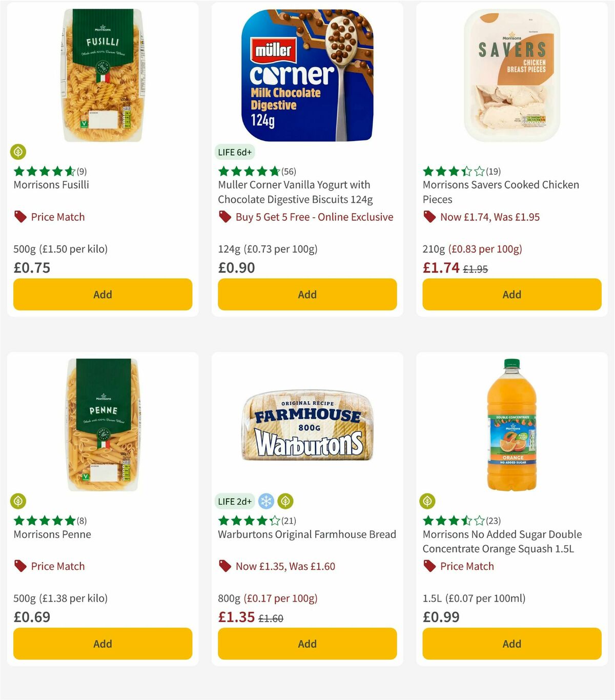Open the Morrisons Penne product page
Image resolution: width=615 pixels, height=700 pixels.
51,534
